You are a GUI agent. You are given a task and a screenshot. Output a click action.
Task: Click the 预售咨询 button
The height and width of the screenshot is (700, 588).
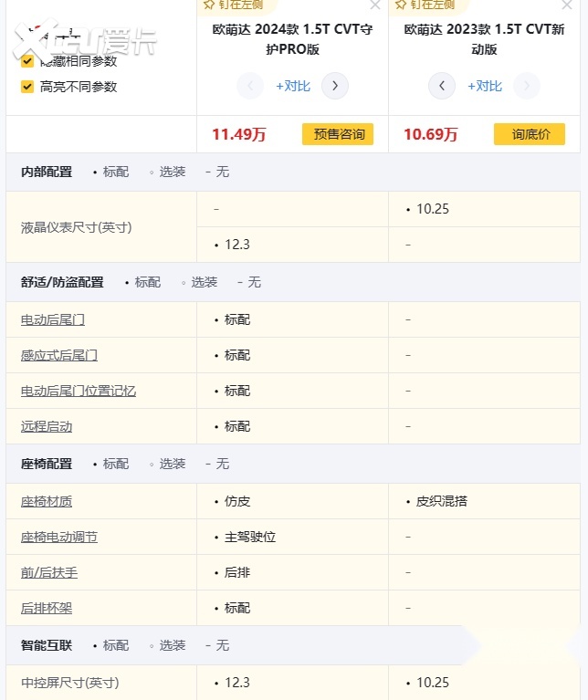point(338,134)
